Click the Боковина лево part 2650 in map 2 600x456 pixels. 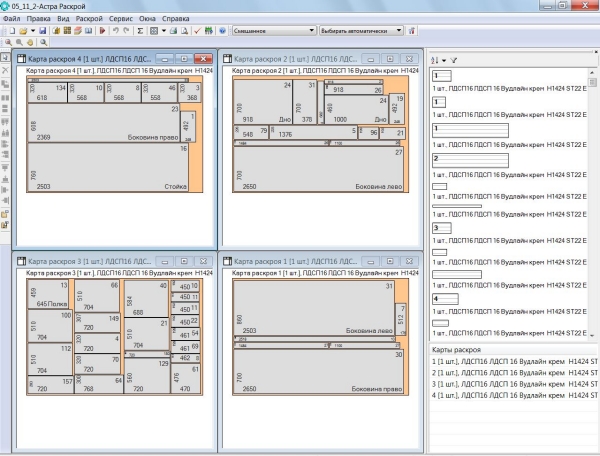[318, 169]
